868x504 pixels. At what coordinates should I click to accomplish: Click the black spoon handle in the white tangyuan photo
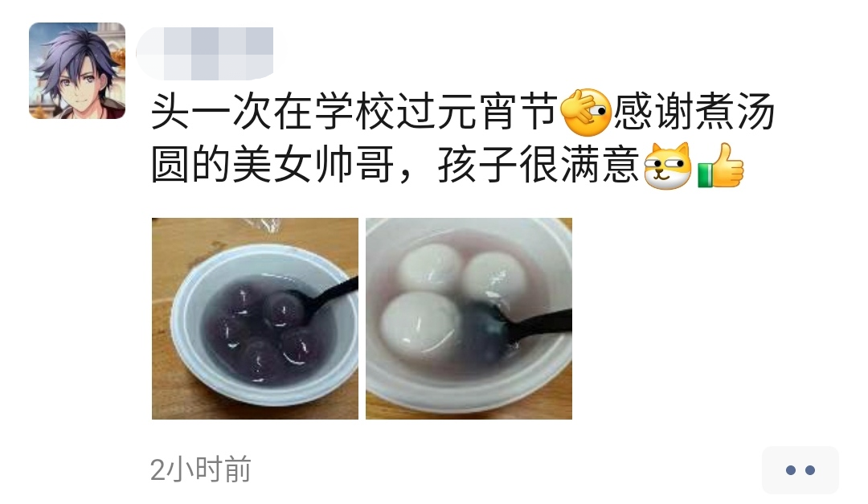pyautogui.click(x=540, y=323)
